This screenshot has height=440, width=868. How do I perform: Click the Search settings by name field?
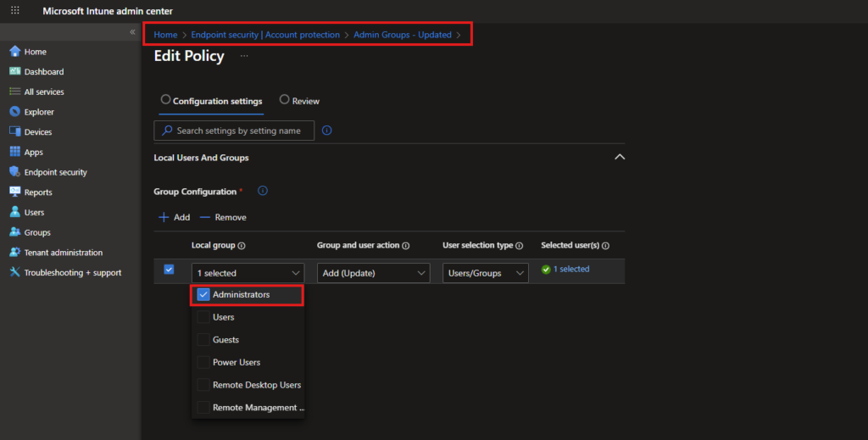237,131
